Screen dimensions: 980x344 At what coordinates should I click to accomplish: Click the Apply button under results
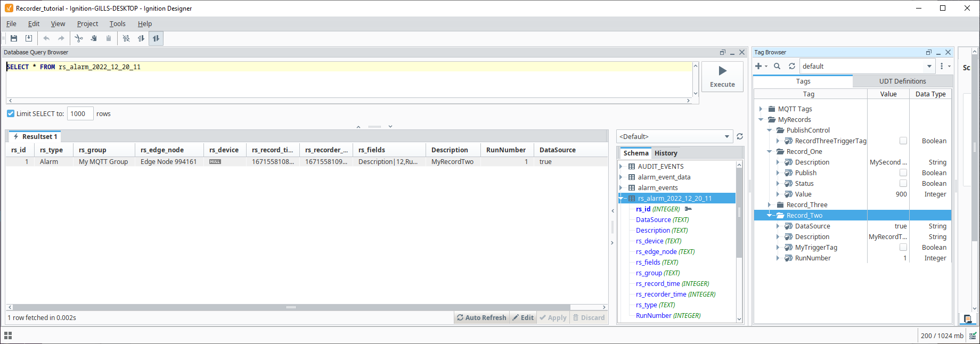(x=553, y=318)
